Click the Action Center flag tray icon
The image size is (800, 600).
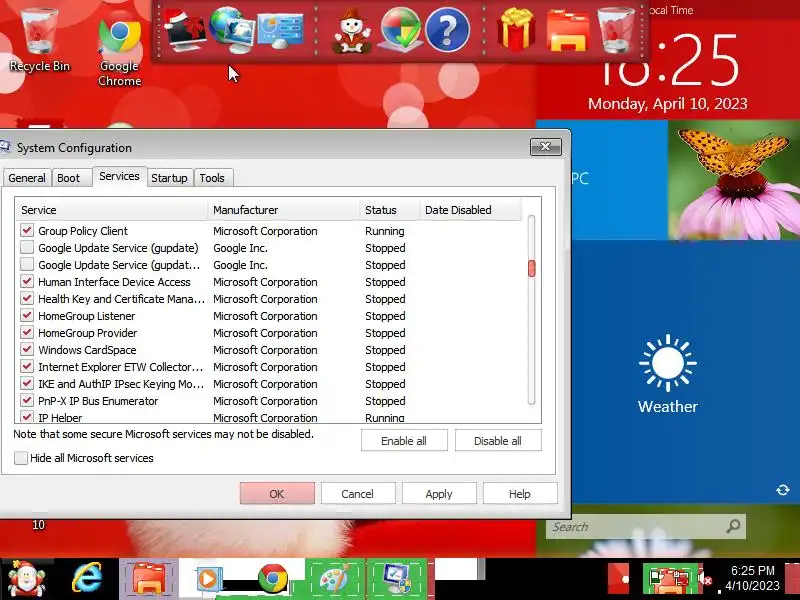click(x=657, y=579)
